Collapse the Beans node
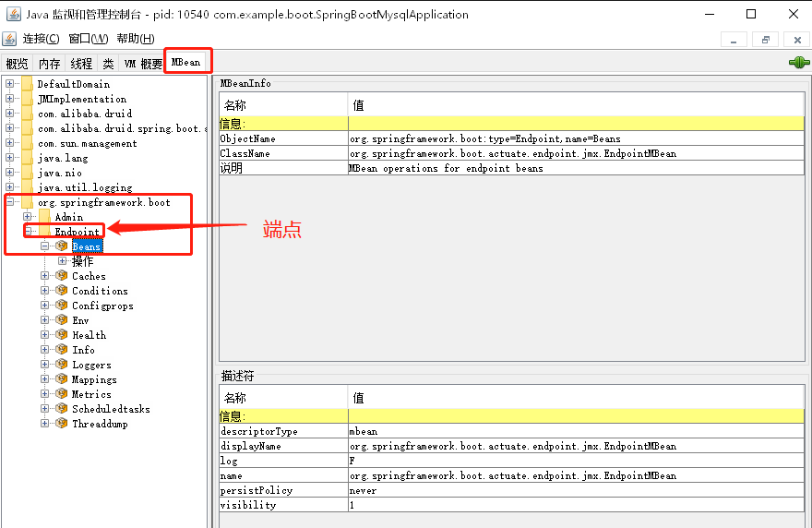Viewport: 812px width, 528px height. [45, 246]
